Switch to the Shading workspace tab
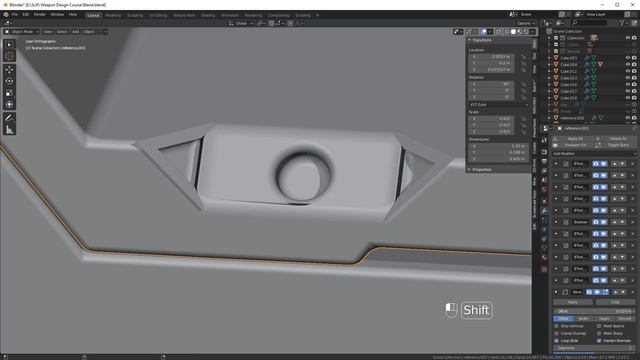 tap(208, 15)
